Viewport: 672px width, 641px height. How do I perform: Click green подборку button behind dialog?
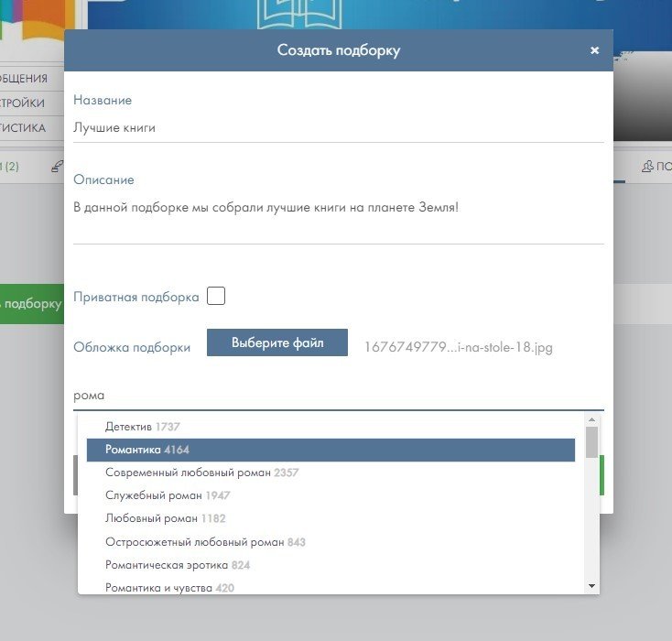click(x=31, y=304)
